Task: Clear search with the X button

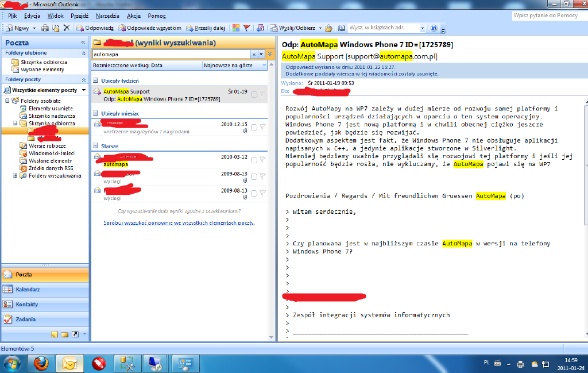Action: [254, 55]
